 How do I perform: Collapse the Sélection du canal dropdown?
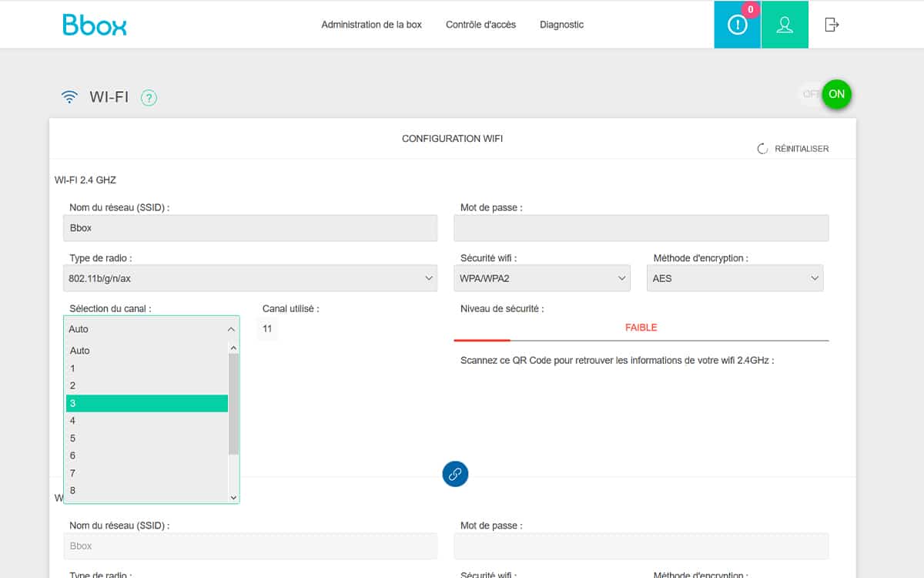click(x=152, y=329)
